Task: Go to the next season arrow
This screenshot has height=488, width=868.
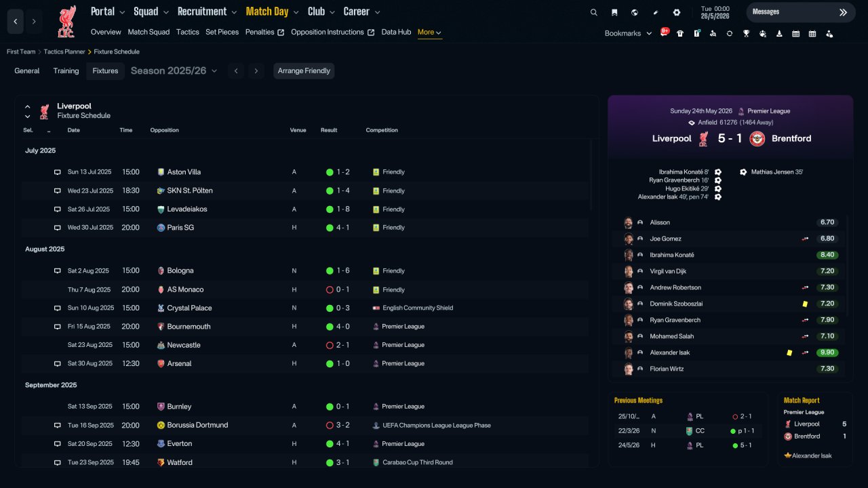Action: click(256, 70)
